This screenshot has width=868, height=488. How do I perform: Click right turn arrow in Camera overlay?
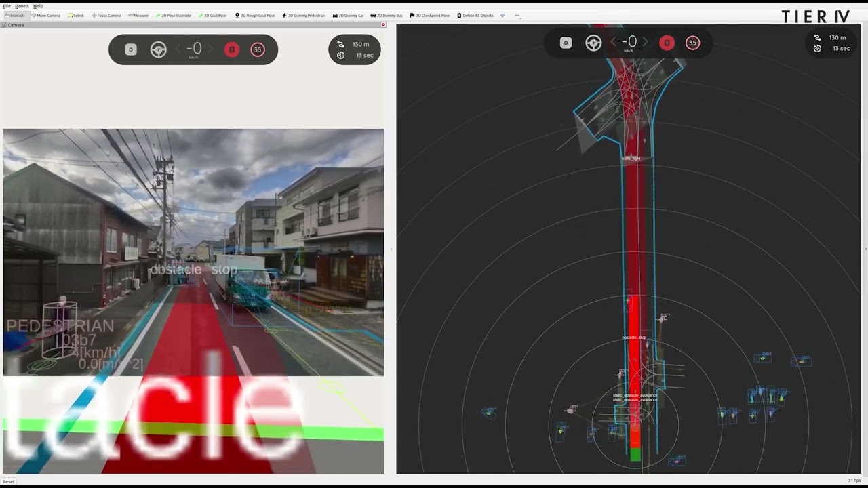click(210, 49)
